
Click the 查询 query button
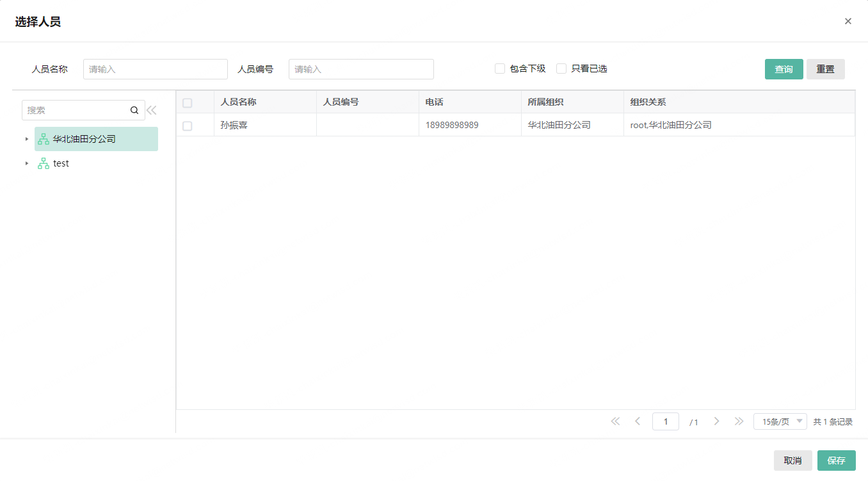(784, 69)
